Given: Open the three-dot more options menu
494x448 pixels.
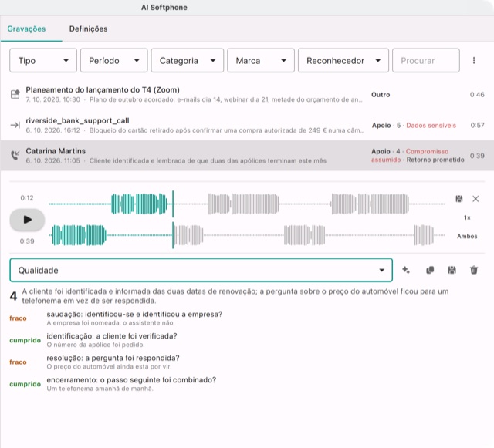Looking at the screenshot, I should click(x=473, y=60).
